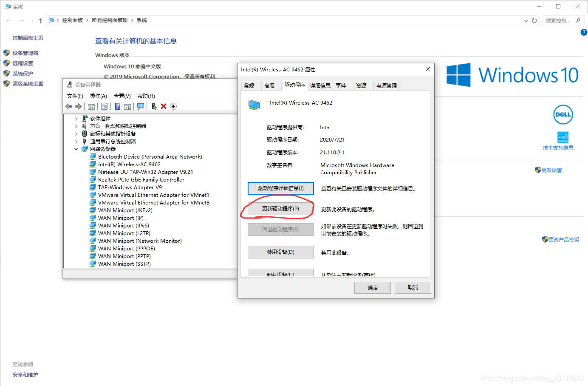Click network adapter icon in properties dialog
The width and height of the screenshot is (588, 386).
(x=254, y=105)
